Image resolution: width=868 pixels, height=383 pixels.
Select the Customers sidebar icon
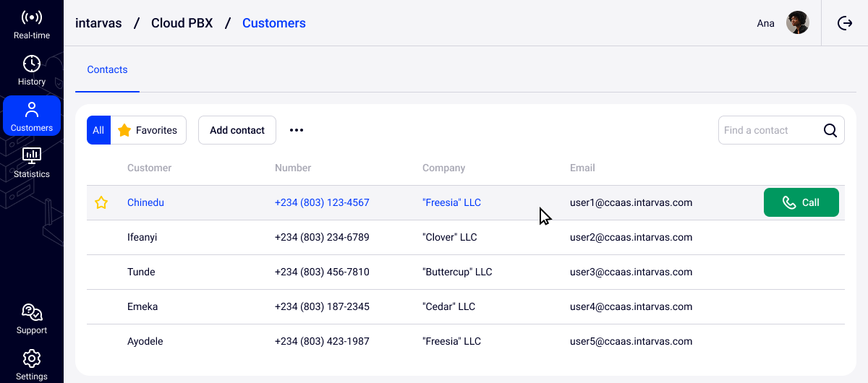31,116
